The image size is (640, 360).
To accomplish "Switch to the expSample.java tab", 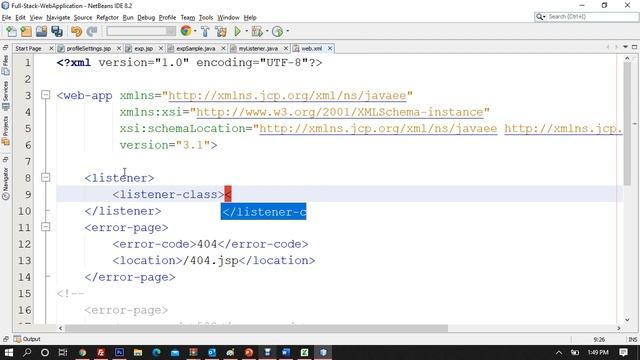I will pos(196,49).
